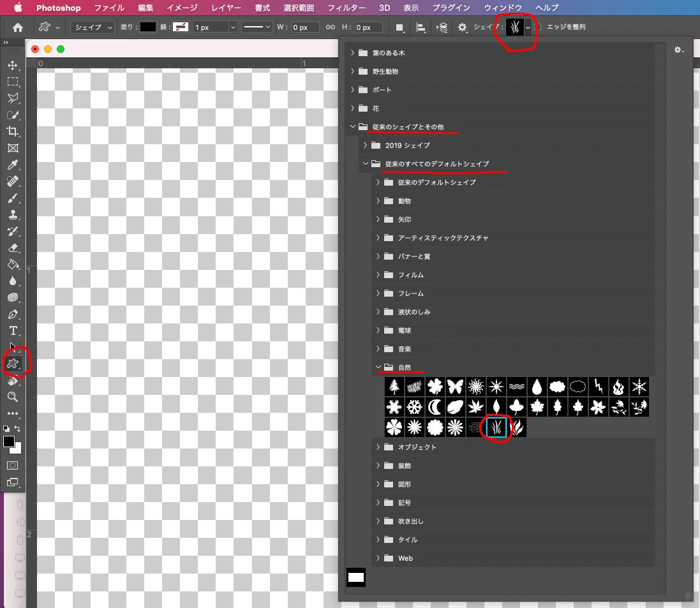Select the Frame tool
The width and height of the screenshot is (700, 608).
pyautogui.click(x=13, y=148)
